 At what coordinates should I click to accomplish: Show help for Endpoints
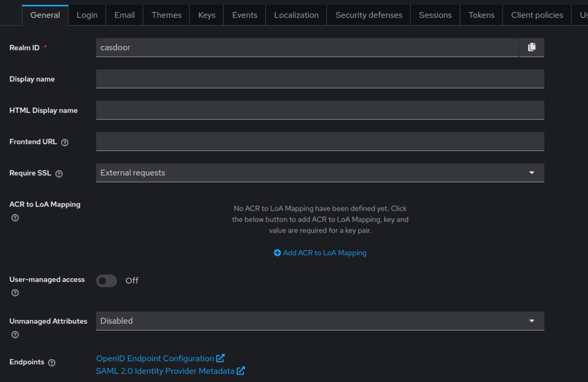[x=52, y=362]
